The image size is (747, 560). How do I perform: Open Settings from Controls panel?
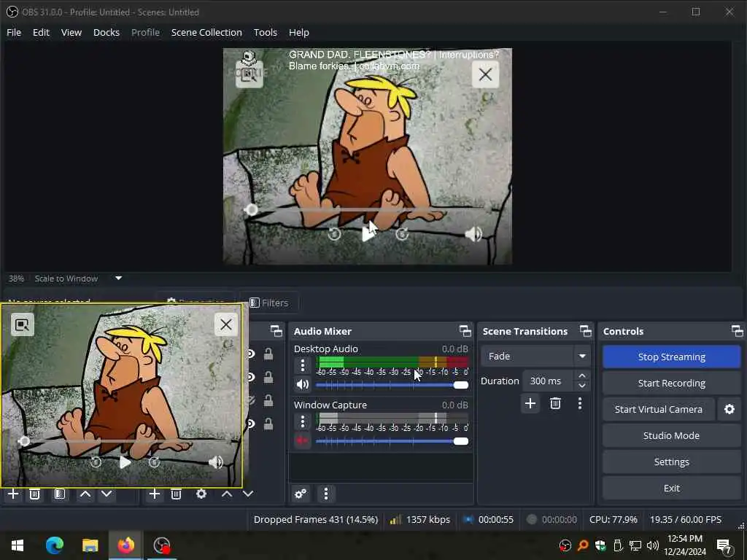pyautogui.click(x=672, y=462)
